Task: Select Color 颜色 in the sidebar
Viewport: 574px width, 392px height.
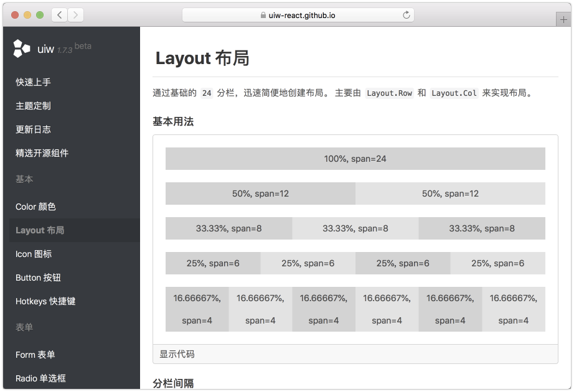Action: click(35, 207)
